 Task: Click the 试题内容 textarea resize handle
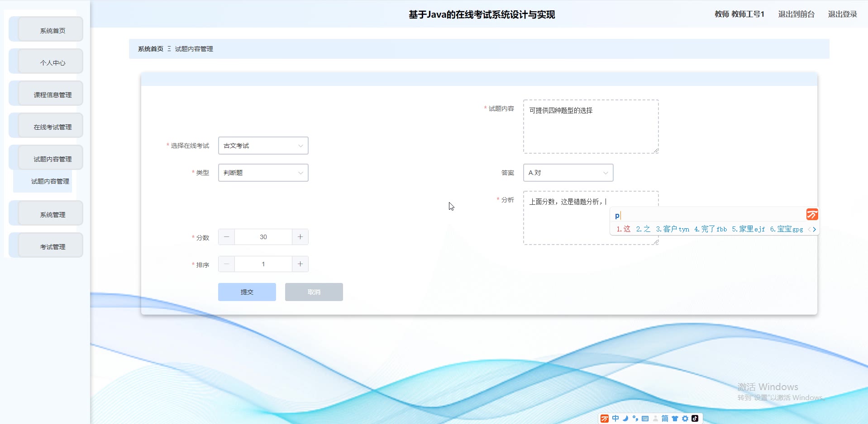[x=656, y=151]
